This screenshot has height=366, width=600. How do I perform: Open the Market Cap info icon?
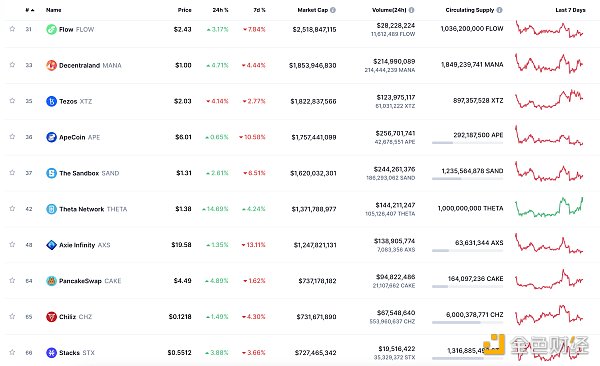pyautogui.click(x=333, y=10)
